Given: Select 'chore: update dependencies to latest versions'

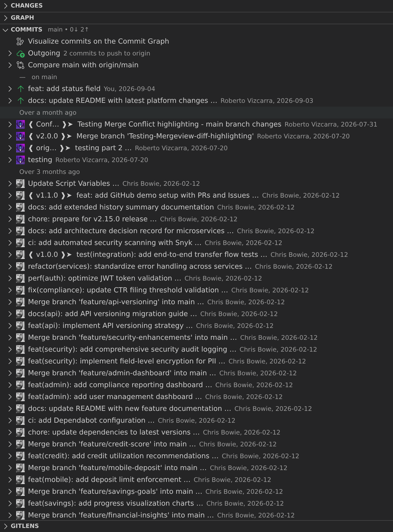Looking at the screenshot, I should tap(196, 432).
